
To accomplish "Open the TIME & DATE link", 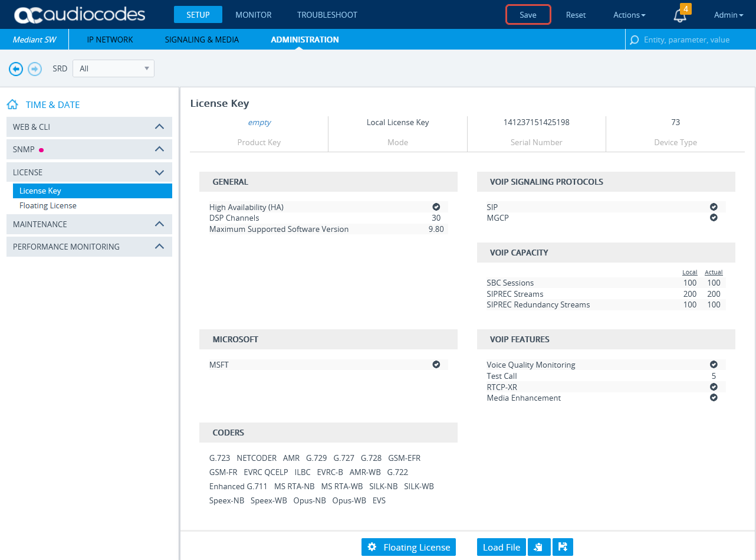I will tap(52, 104).
